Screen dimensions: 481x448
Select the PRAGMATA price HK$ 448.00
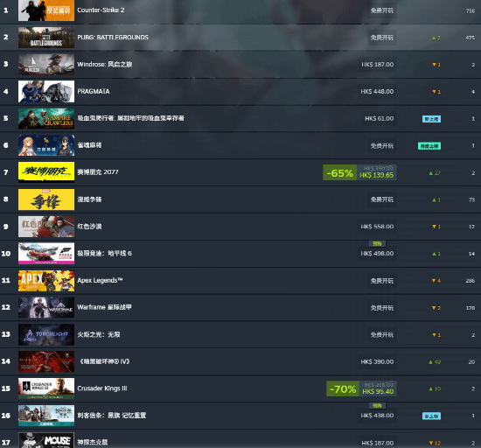(377, 92)
